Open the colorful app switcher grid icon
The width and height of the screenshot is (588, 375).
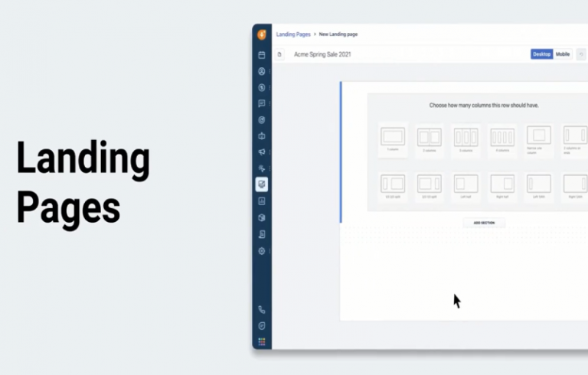[x=262, y=342]
